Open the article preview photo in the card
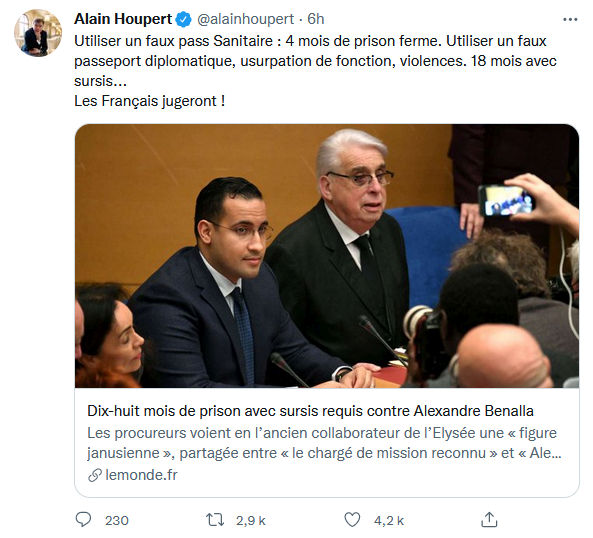 327,256
